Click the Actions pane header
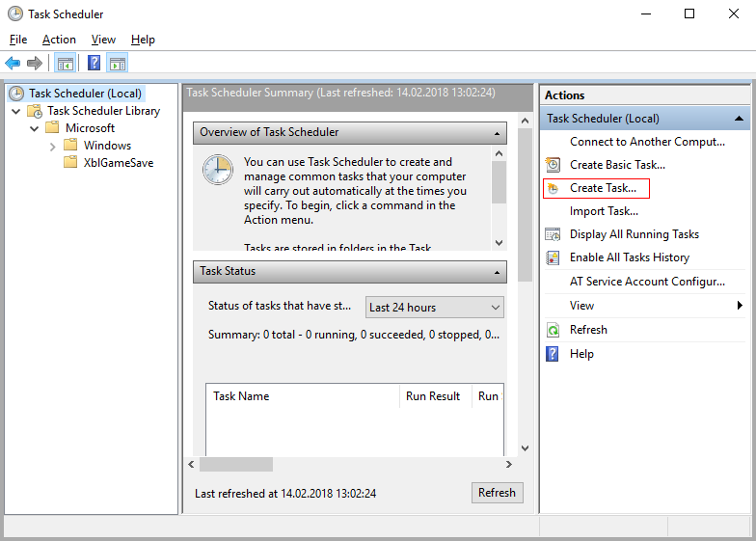The height and width of the screenshot is (541, 756). [x=644, y=95]
